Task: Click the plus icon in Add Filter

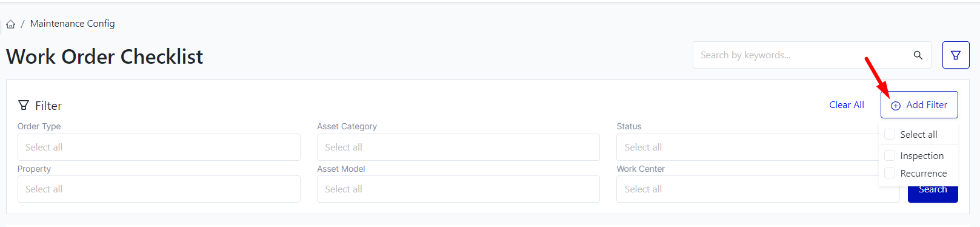Action: pos(896,106)
